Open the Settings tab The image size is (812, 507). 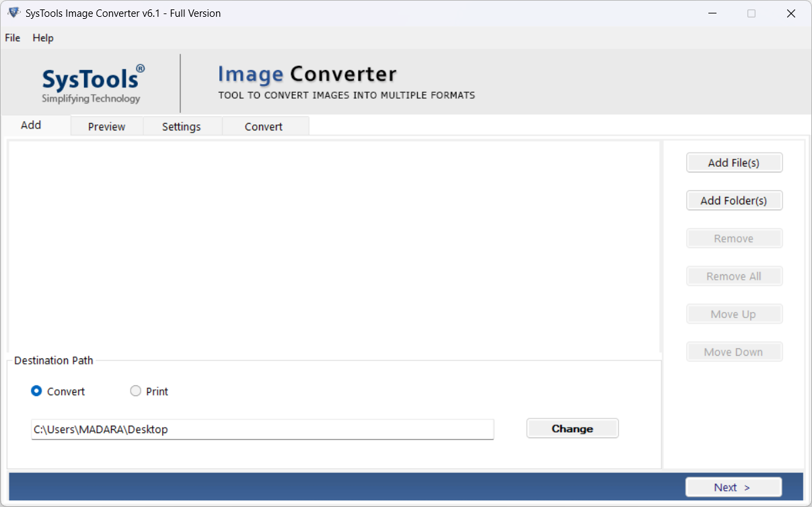[182, 126]
